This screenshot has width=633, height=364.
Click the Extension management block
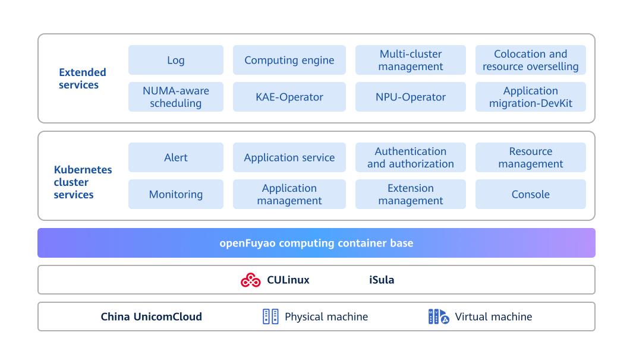[410, 194]
